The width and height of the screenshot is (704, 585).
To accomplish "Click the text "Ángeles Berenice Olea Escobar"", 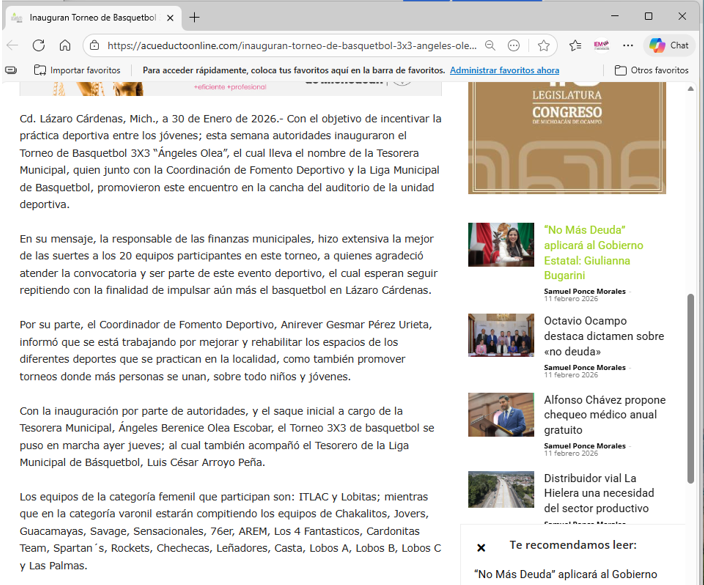I will [196, 428].
